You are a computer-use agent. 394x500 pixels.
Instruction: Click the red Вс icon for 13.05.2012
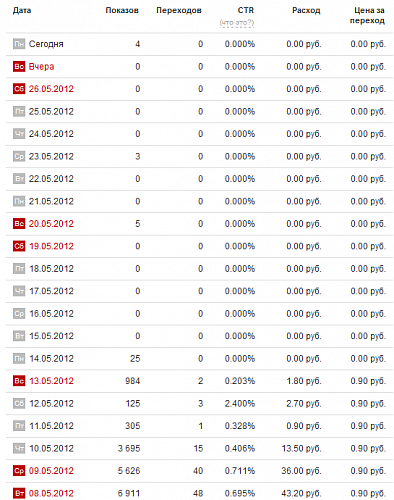[x=19, y=381]
